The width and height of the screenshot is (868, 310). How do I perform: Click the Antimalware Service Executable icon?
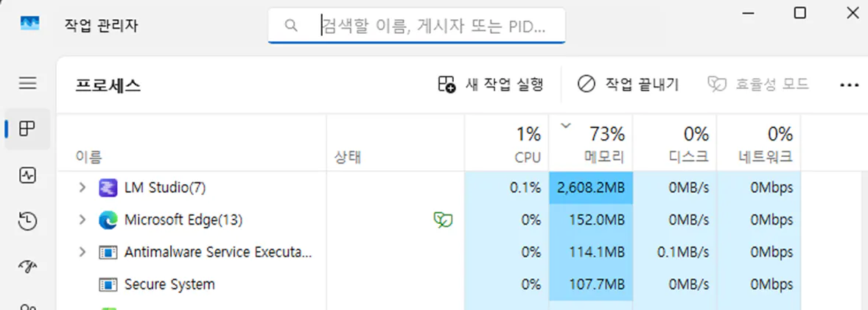(108, 253)
